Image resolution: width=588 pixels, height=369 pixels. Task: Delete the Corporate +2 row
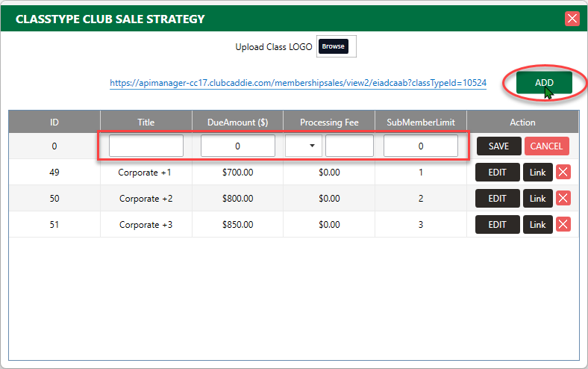[x=563, y=198]
